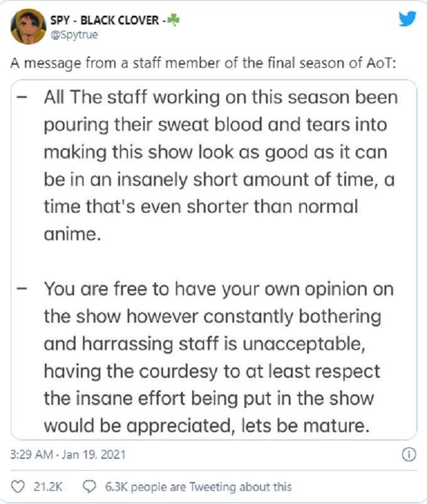Click the Spytrue profile avatar

(x=28, y=26)
